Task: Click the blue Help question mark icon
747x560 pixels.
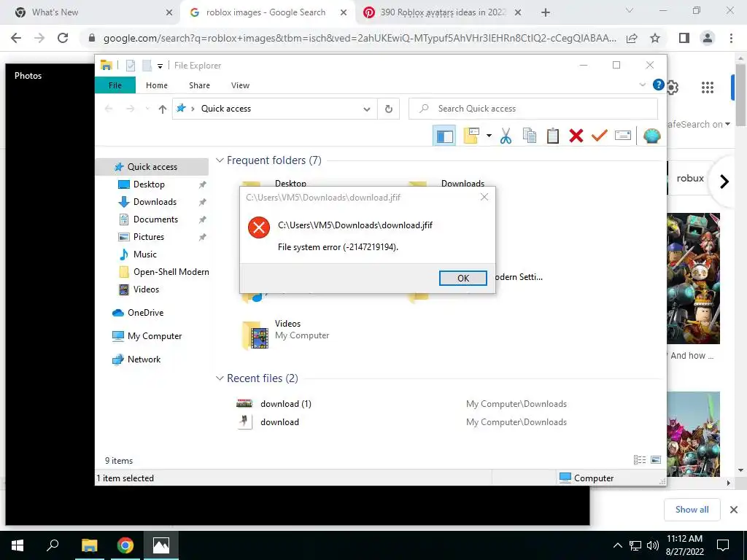Action: click(659, 85)
